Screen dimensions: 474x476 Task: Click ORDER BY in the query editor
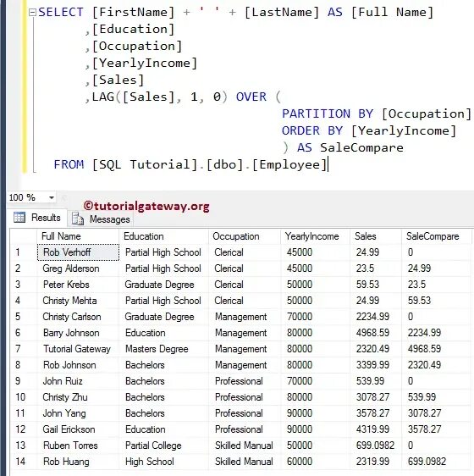312,130
